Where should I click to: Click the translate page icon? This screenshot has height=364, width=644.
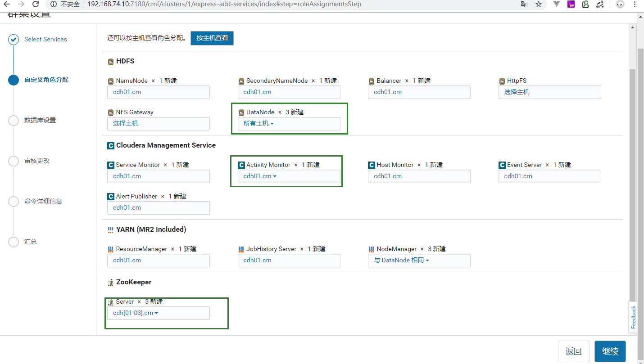click(x=524, y=4)
